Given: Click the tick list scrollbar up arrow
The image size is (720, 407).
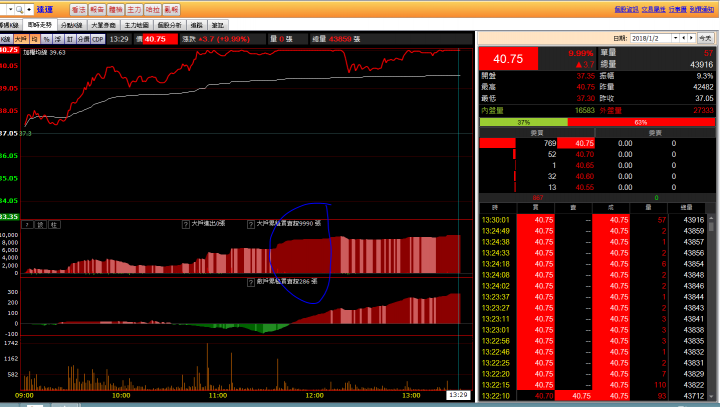Looking at the screenshot, I should 712,218.
